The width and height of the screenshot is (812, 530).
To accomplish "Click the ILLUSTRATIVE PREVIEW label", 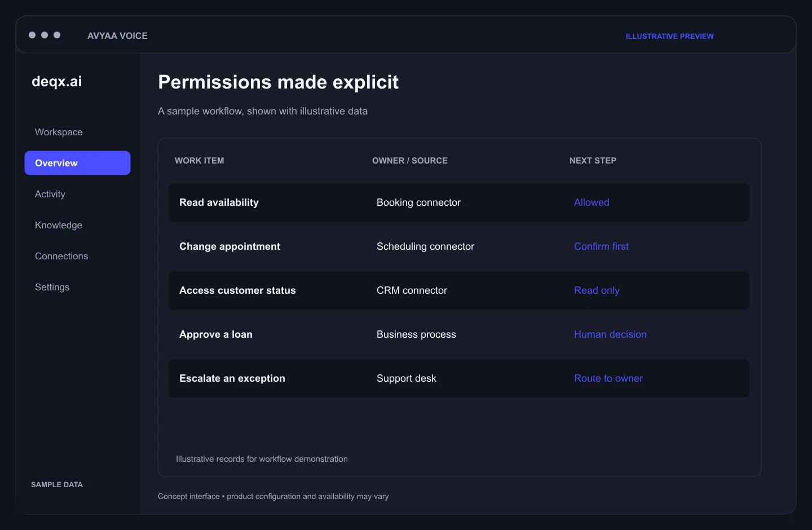I will pos(669,36).
